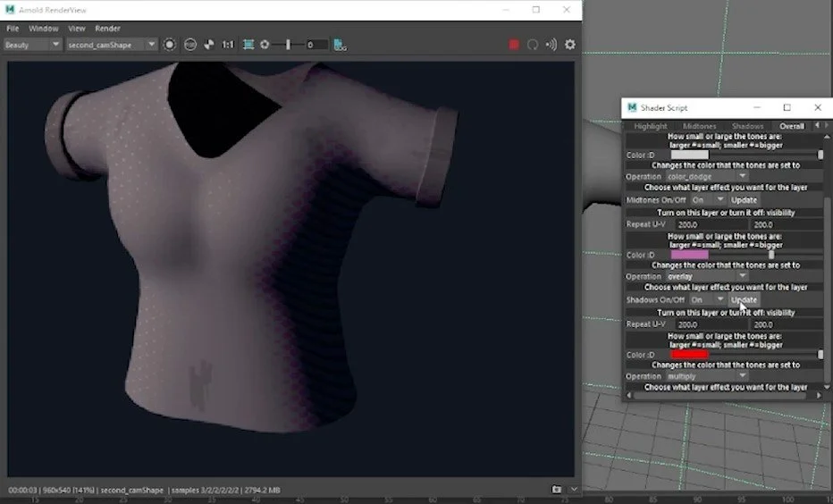Switch to the Shadows tab in Shader Script
833x504 pixels.
(747, 126)
